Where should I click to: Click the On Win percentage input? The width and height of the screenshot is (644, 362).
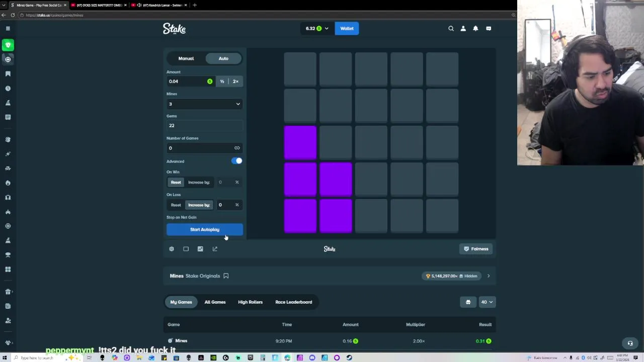click(229, 183)
